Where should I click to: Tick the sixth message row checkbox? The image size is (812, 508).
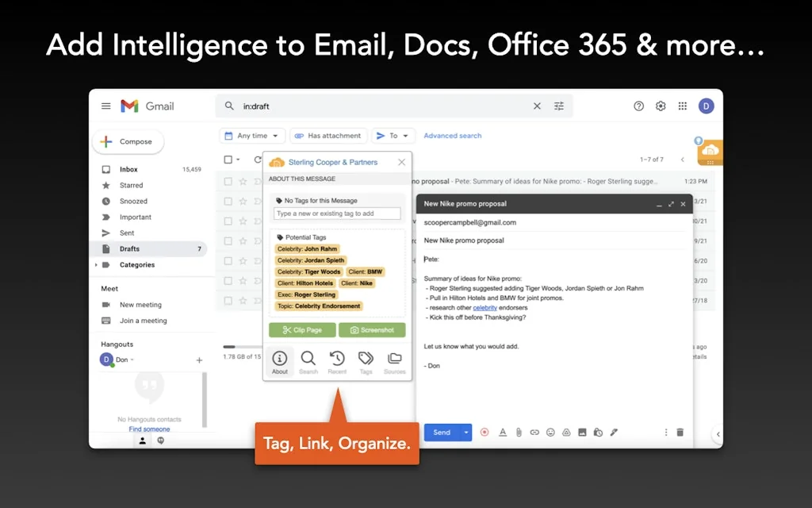pos(228,281)
